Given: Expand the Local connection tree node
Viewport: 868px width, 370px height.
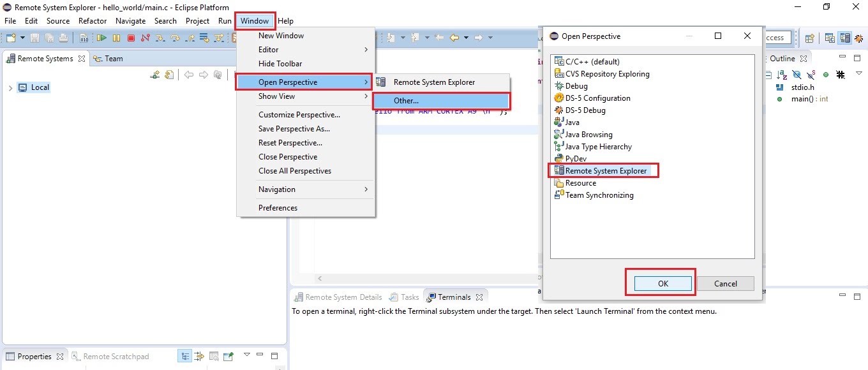Looking at the screenshot, I should point(10,87).
